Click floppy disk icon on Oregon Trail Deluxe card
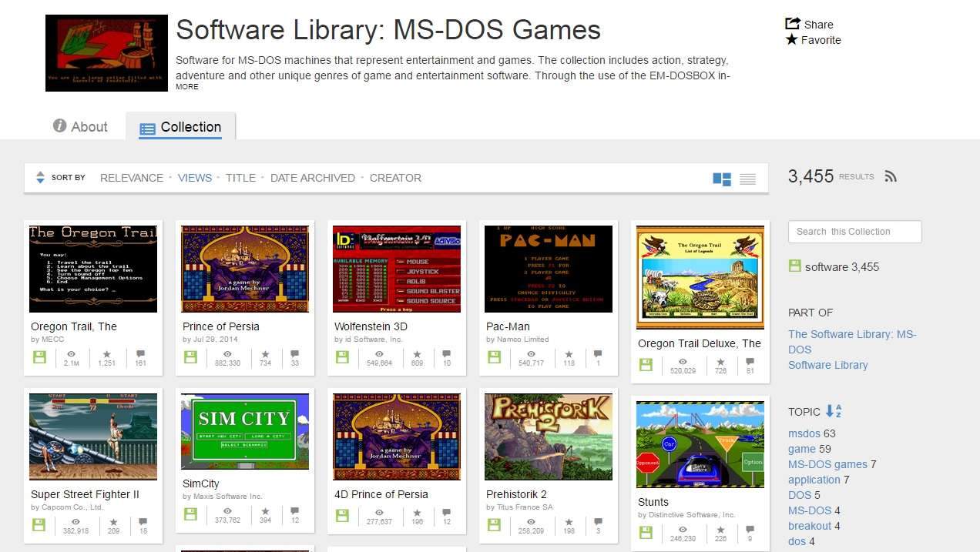Image resolution: width=980 pixels, height=552 pixels. (x=646, y=364)
